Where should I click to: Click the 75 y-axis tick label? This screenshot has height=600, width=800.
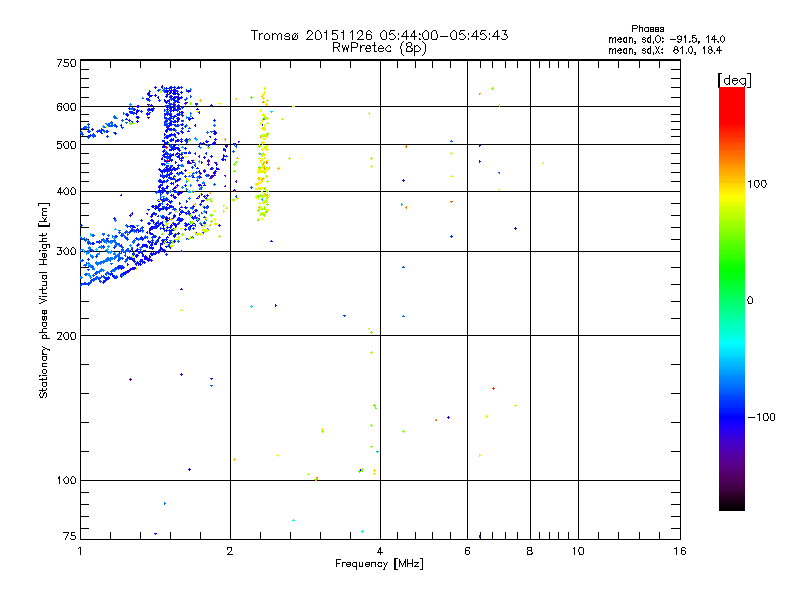coord(70,536)
